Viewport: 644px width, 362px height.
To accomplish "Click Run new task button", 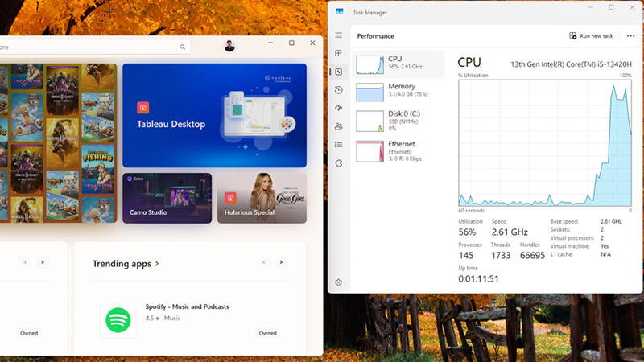I will click(591, 36).
